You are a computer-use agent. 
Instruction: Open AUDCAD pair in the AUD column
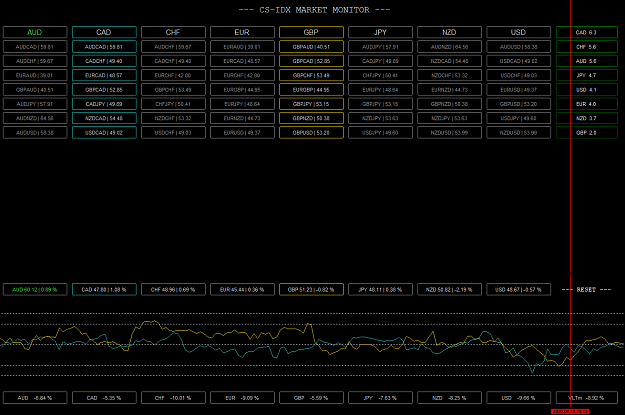[x=35, y=47]
